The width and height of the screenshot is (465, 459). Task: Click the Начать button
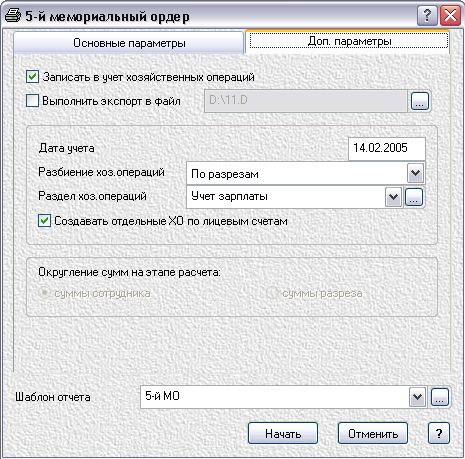[283, 433]
